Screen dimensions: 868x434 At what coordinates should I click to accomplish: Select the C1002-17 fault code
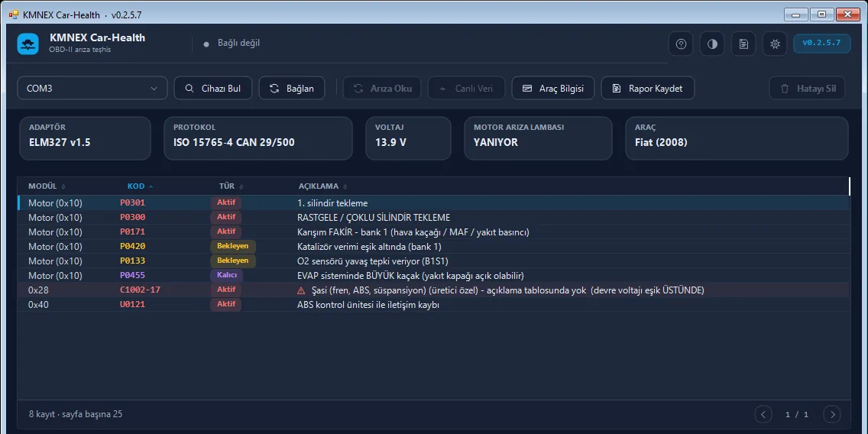click(140, 289)
